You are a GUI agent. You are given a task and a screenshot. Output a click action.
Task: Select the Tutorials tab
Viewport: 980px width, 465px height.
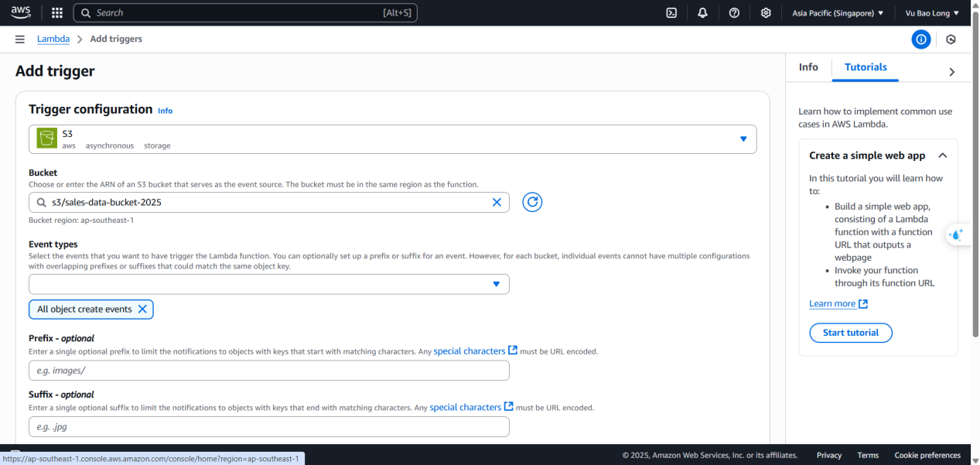pos(866,67)
